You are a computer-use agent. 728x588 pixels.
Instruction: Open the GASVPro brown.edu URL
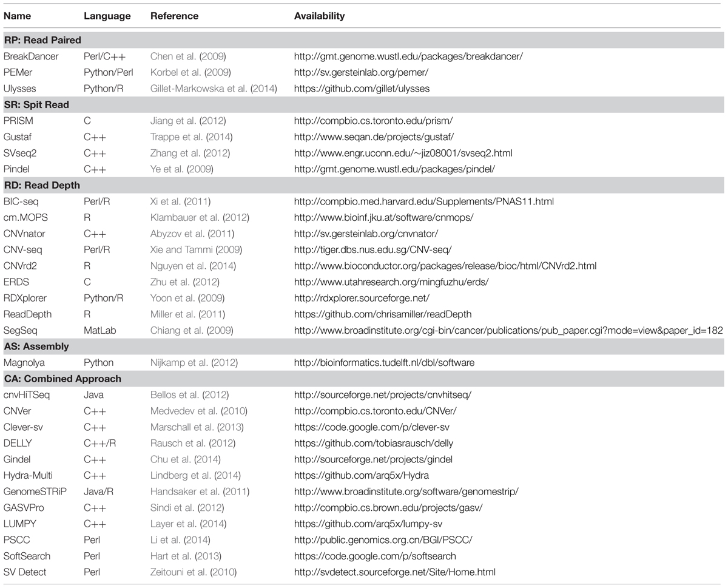tap(388, 507)
